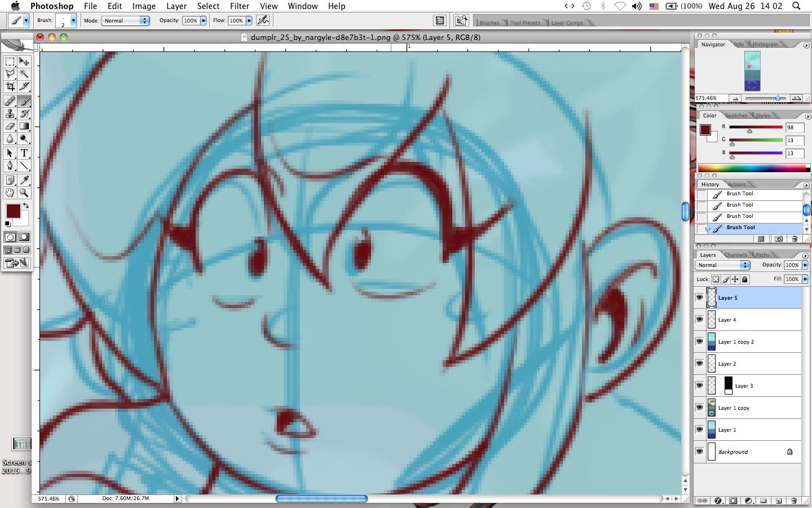Viewport: 812px width, 508px height.
Task: Toggle Lock transparent pixels
Action: 716,279
